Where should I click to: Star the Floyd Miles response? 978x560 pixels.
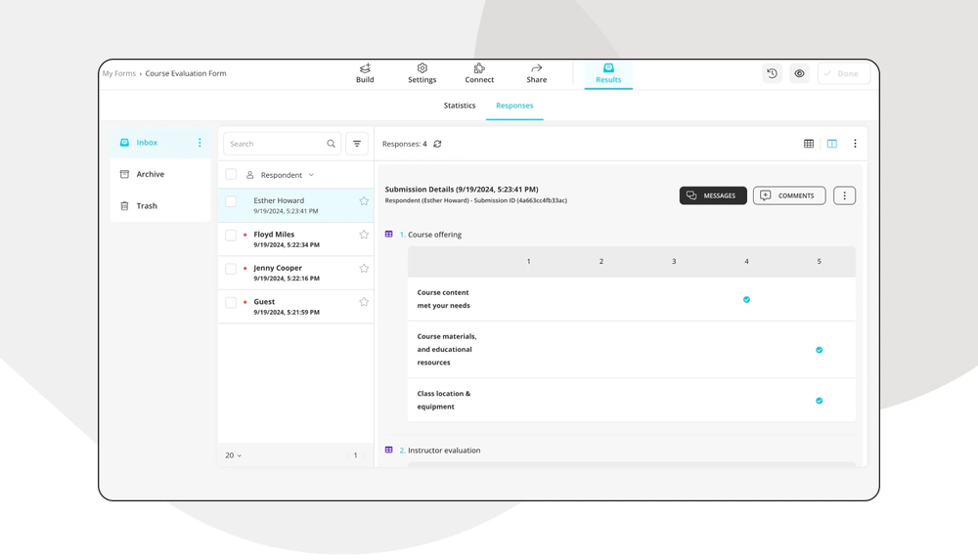364,235
